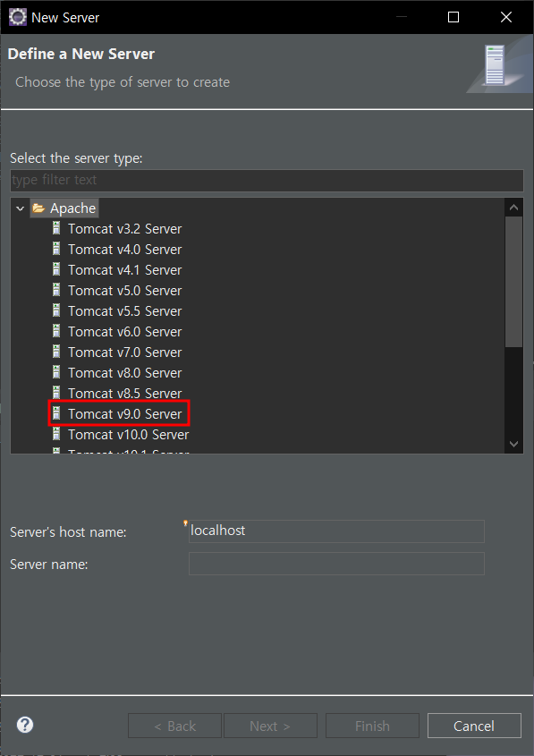
Task: Collapse the Apache tree node
Action: (21, 208)
